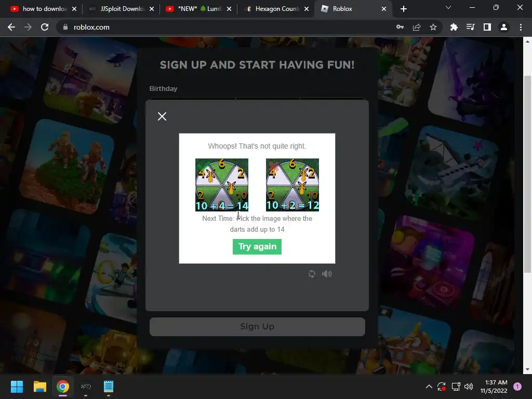Screen dimensions: 532x399
Task: View site information via the lock icon
Action: [65, 27]
